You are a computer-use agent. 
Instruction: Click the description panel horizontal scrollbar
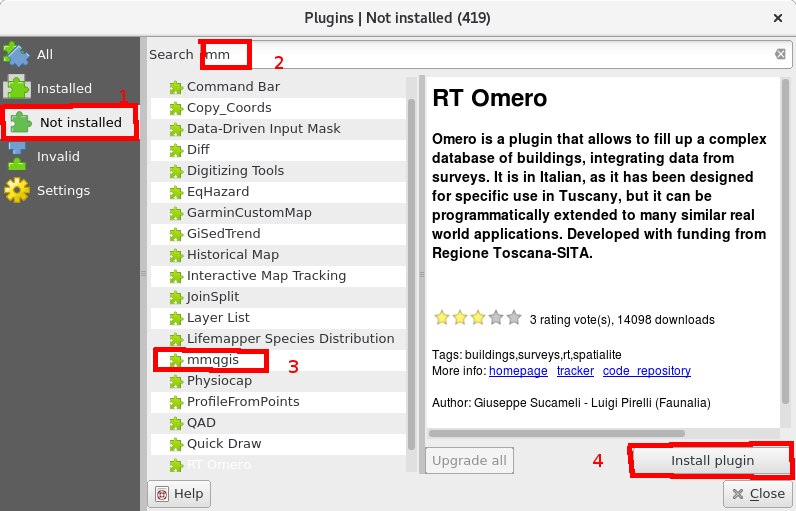click(557, 433)
